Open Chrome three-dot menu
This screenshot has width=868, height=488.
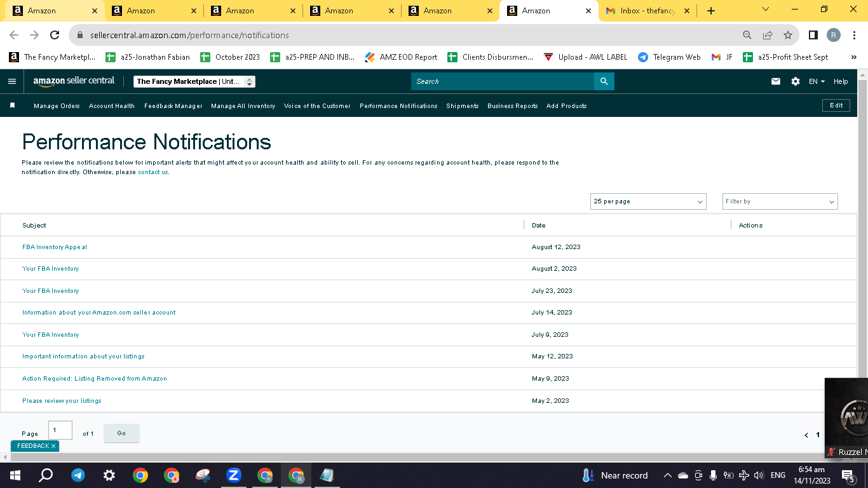tap(855, 35)
